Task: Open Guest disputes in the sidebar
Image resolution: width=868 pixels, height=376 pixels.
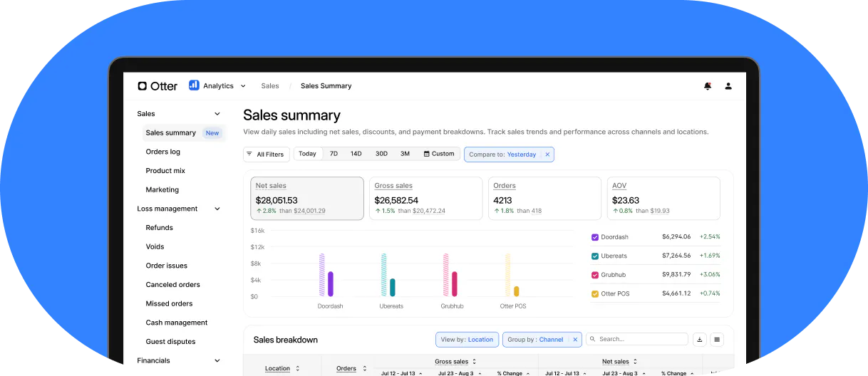Action: [x=171, y=342]
